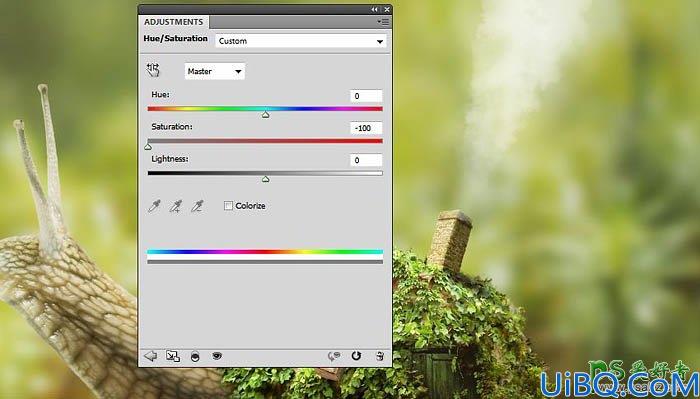The height and width of the screenshot is (399, 700).
Task: Open the Master channel dropdown
Action: [215, 71]
